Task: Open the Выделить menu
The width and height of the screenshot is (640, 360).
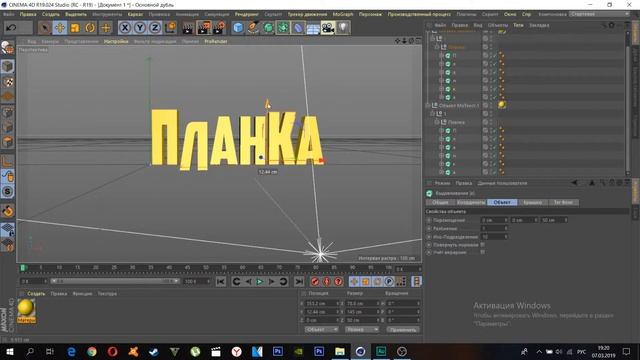Action: [76, 14]
